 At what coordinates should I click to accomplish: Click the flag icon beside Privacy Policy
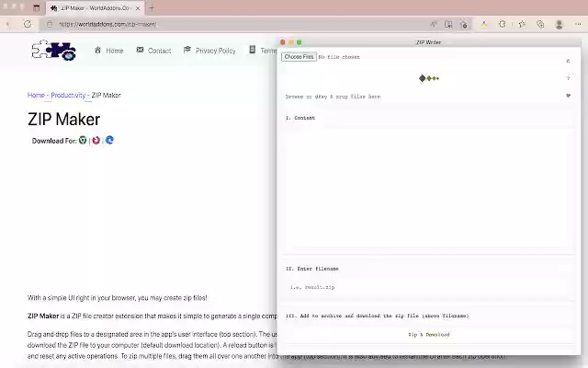coord(187,50)
